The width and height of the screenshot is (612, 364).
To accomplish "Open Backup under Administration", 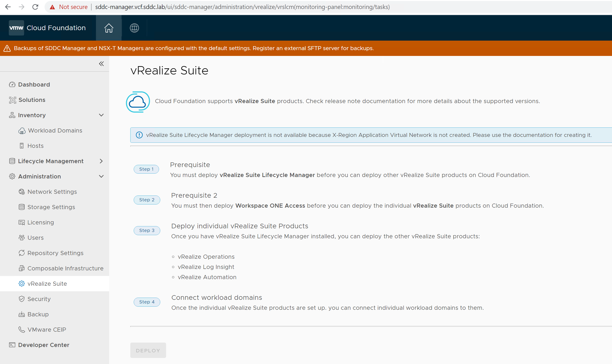I will click(x=38, y=314).
